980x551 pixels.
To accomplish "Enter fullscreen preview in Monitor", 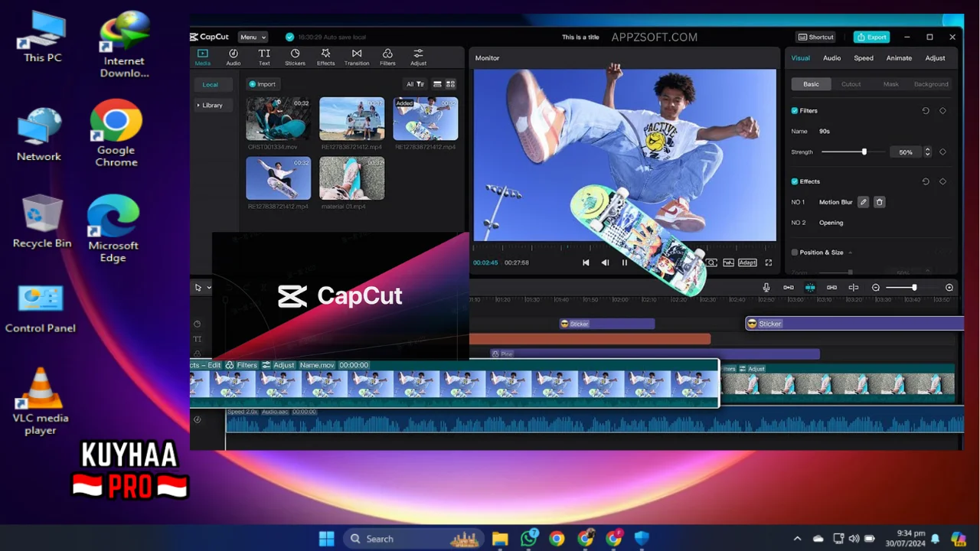I will click(769, 262).
